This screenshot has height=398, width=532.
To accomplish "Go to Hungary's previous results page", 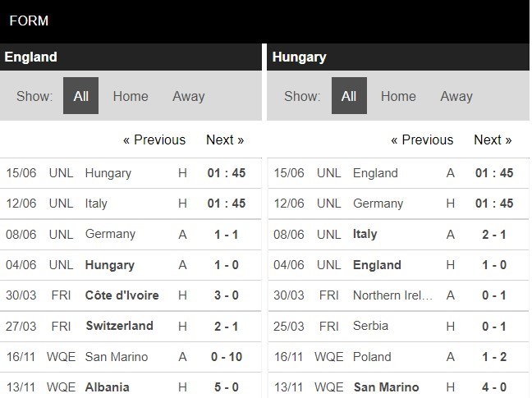I will click(x=422, y=140).
